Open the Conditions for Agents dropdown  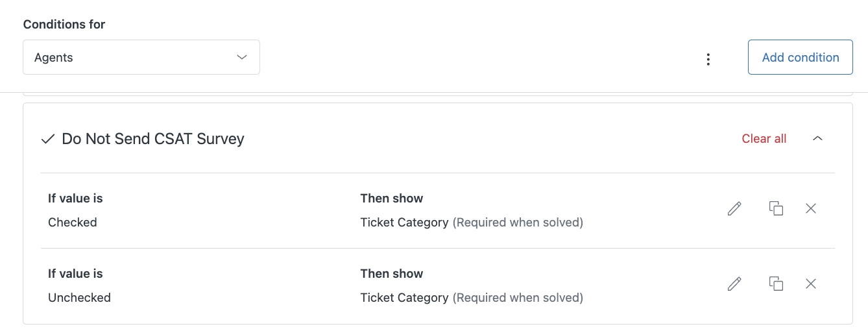141,57
